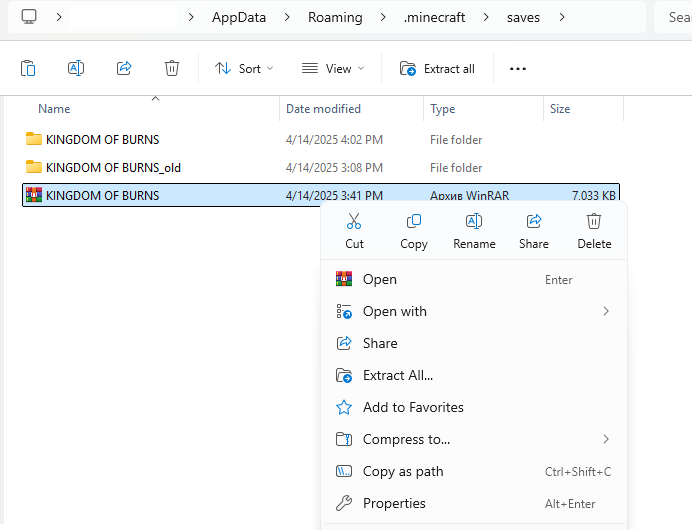Image resolution: width=692 pixels, height=530 pixels.
Task: Click the toolbar Delete trash icon
Action: coord(172,68)
